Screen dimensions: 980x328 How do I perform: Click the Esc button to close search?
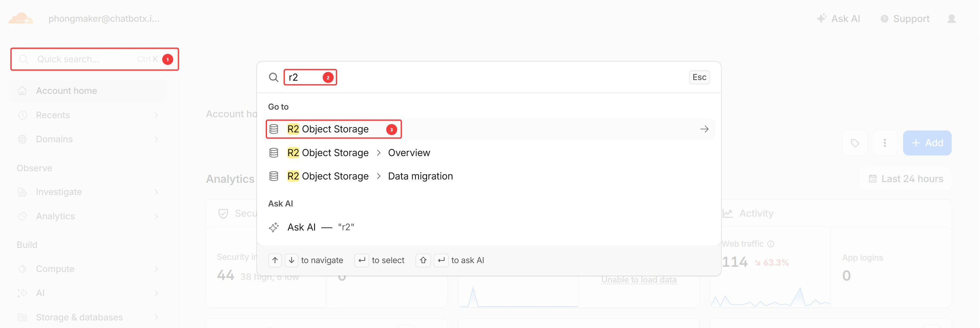(699, 77)
